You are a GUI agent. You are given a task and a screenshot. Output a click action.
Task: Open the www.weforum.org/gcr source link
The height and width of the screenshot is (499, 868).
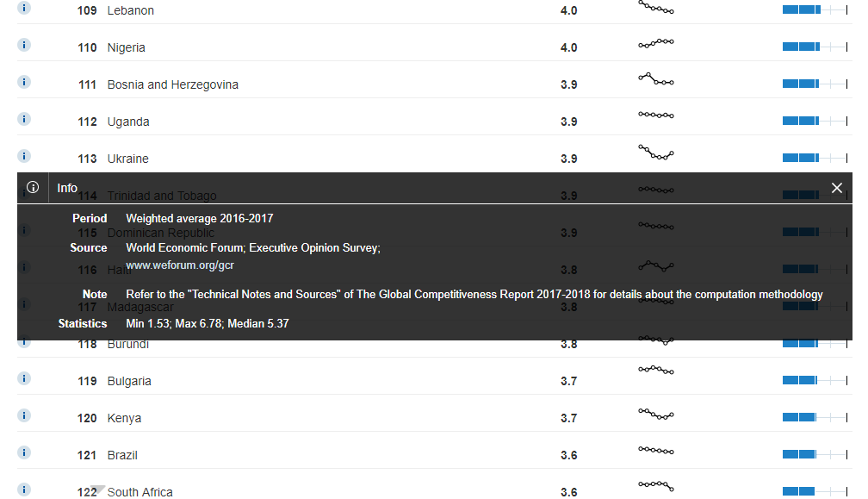179,265
